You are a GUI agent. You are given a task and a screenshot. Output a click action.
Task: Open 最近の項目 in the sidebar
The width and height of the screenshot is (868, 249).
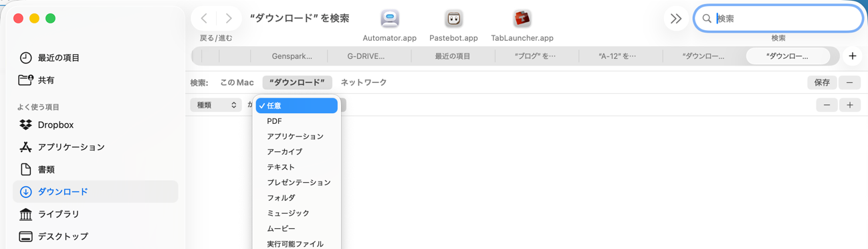(x=96, y=58)
